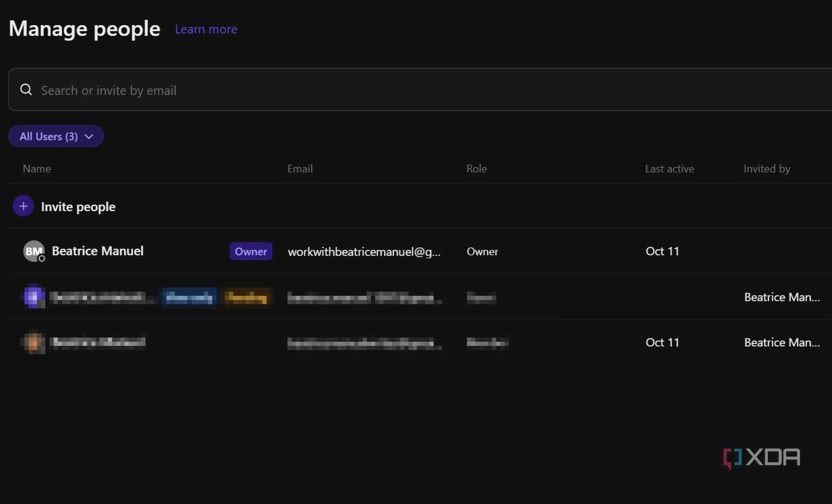
Task: Click the Last active column header
Action: (670, 169)
